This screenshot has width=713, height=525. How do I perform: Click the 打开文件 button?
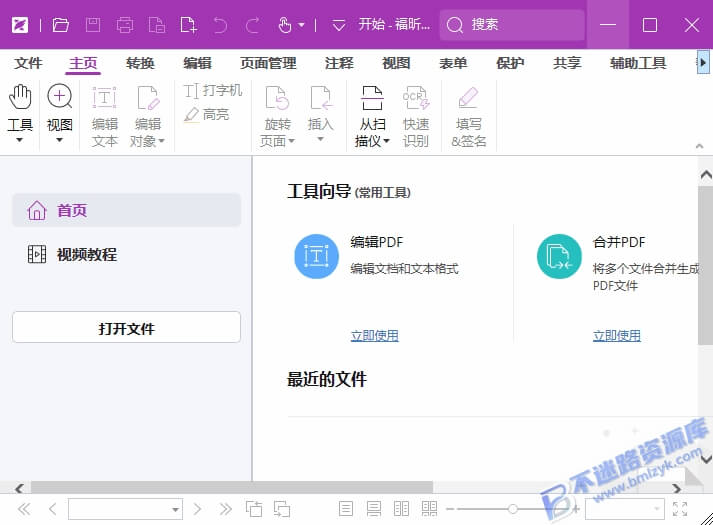pyautogui.click(x=126, y=327)
